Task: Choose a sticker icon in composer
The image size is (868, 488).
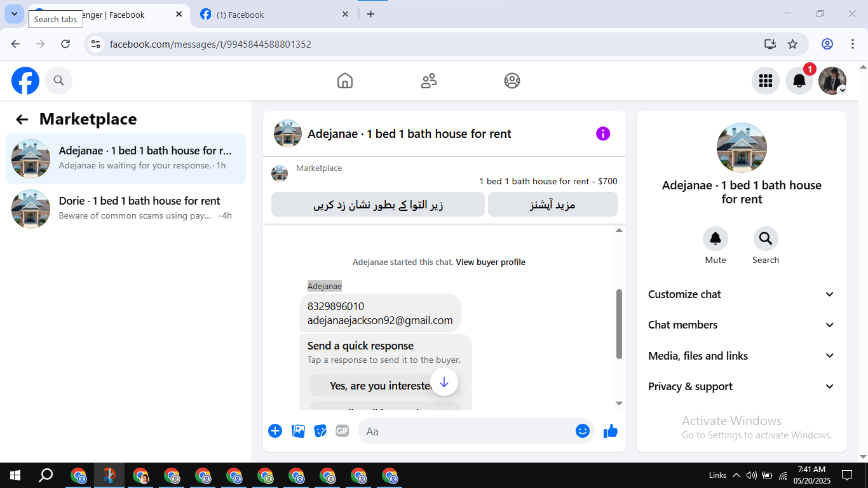Action: 320,431
